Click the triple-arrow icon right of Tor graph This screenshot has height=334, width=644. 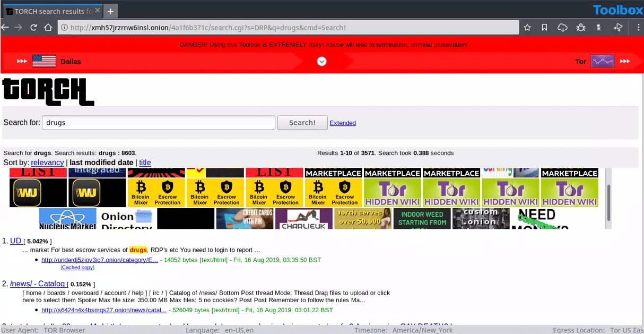(625, 61)
